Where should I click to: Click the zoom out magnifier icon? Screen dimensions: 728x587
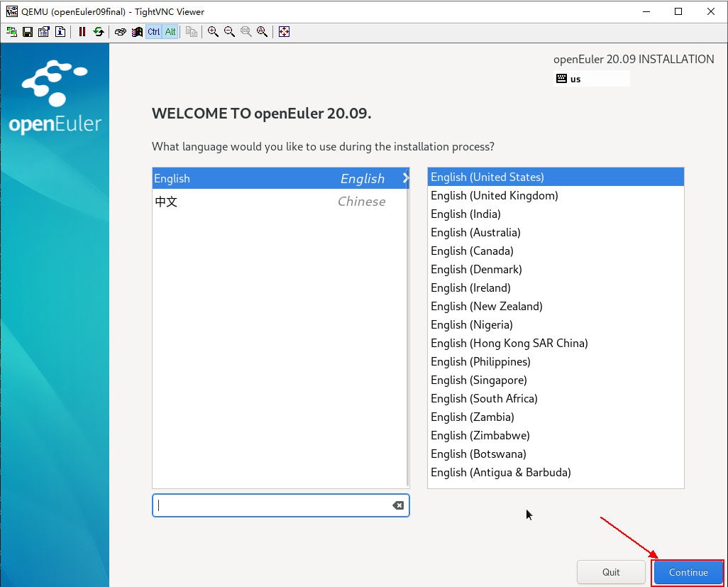coord(229,32)
